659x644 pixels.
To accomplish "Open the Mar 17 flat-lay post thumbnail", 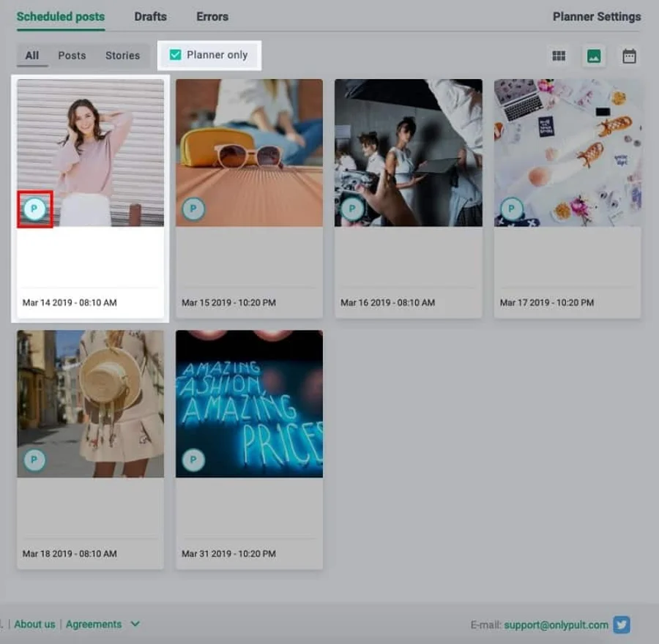I will (567, 152).
